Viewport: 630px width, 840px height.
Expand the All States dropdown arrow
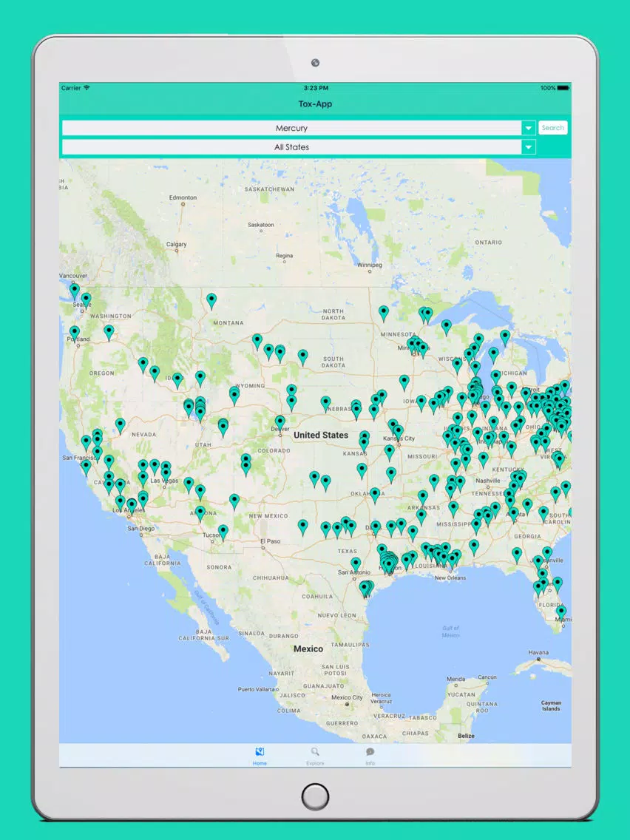point(528,147)
